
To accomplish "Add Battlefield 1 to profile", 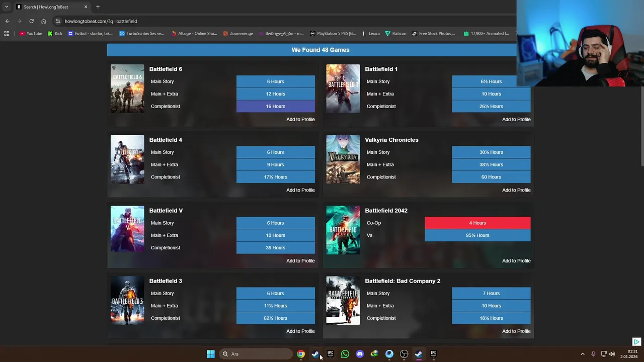I will coord(516,119).
